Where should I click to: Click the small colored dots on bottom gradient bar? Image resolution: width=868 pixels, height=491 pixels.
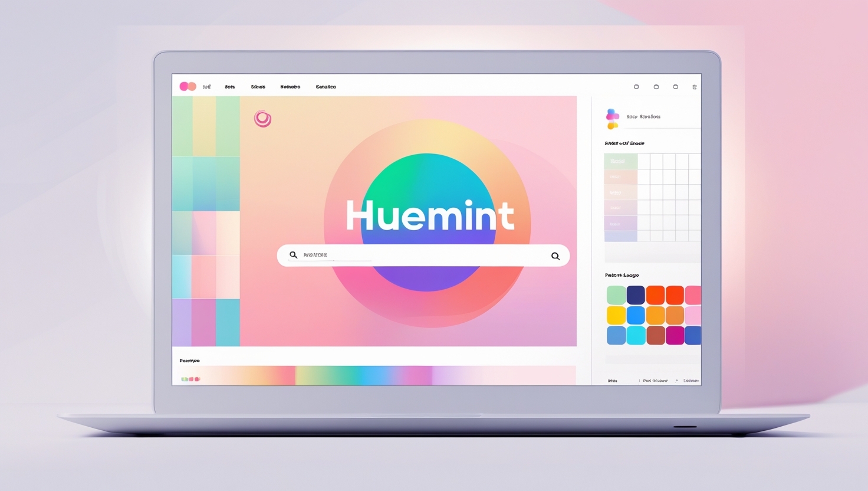190,379
